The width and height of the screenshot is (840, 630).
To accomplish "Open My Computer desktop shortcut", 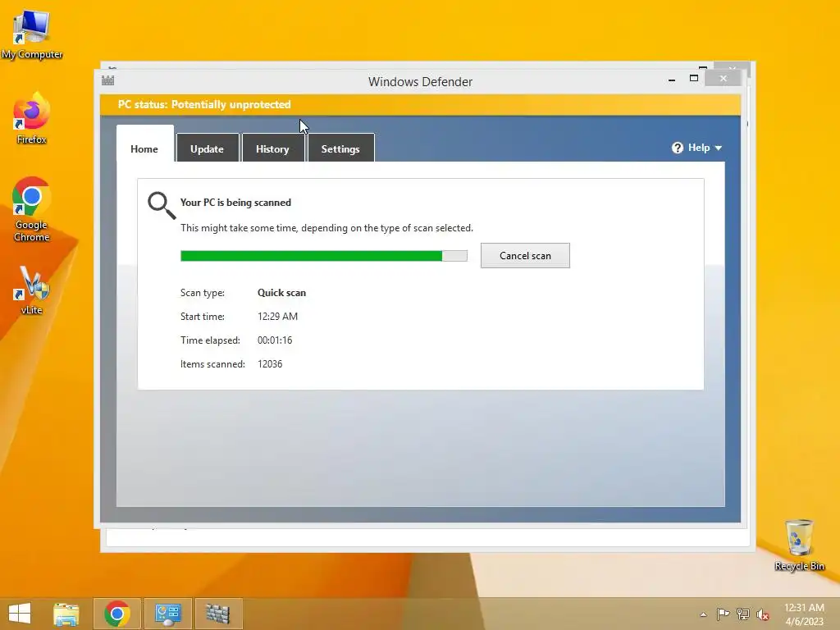I will coord(32,33).
